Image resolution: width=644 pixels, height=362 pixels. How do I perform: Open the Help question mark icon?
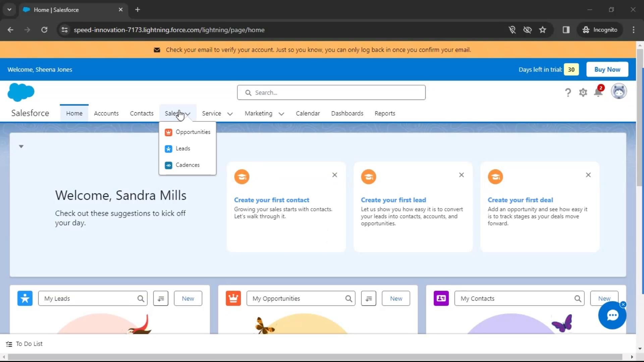point(568,93)
